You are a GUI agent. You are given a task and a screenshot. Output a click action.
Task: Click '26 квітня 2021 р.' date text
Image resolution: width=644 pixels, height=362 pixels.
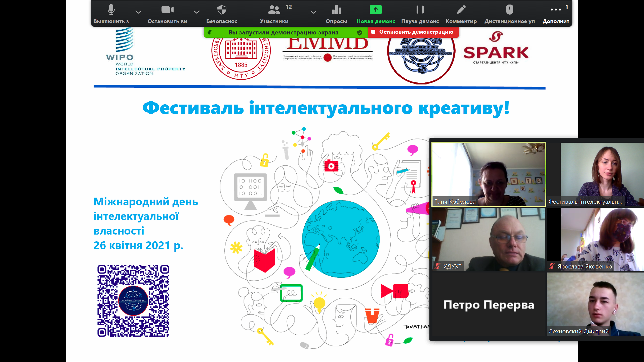coord(138,245)
